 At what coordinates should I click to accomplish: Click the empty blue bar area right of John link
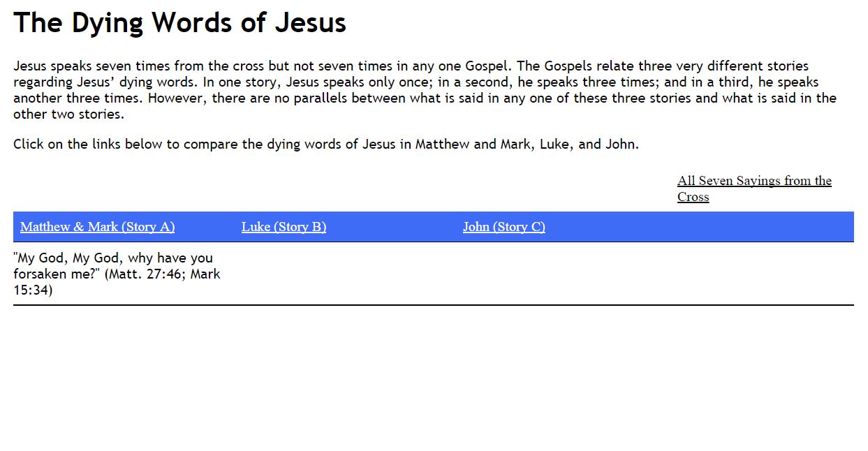(698, 227)
